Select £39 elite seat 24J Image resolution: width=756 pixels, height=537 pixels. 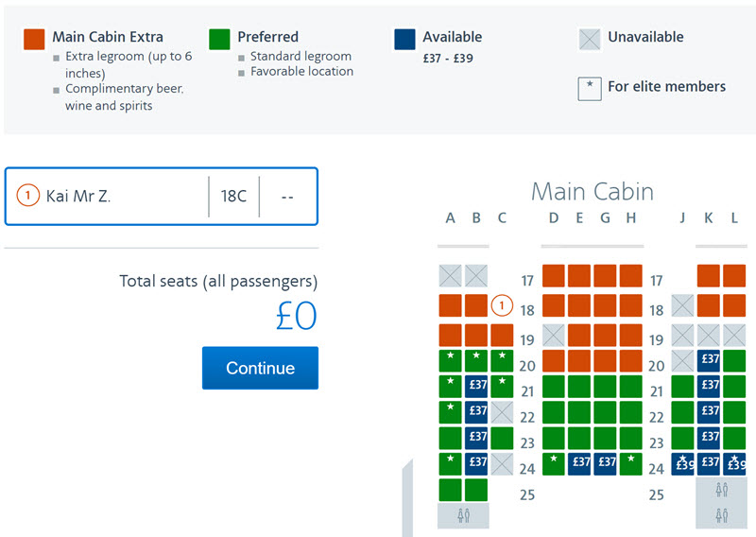pyautogui.click(x=682, y=463)
